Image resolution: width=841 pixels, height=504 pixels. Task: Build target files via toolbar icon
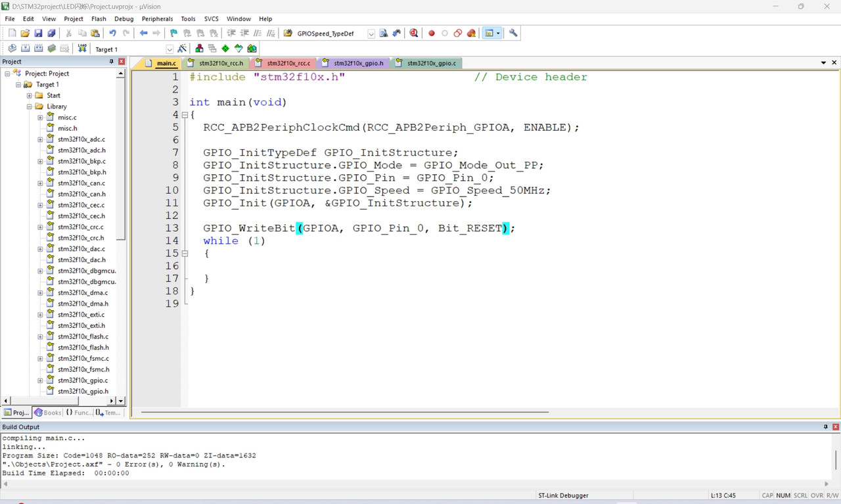click(x=25, y=49)
